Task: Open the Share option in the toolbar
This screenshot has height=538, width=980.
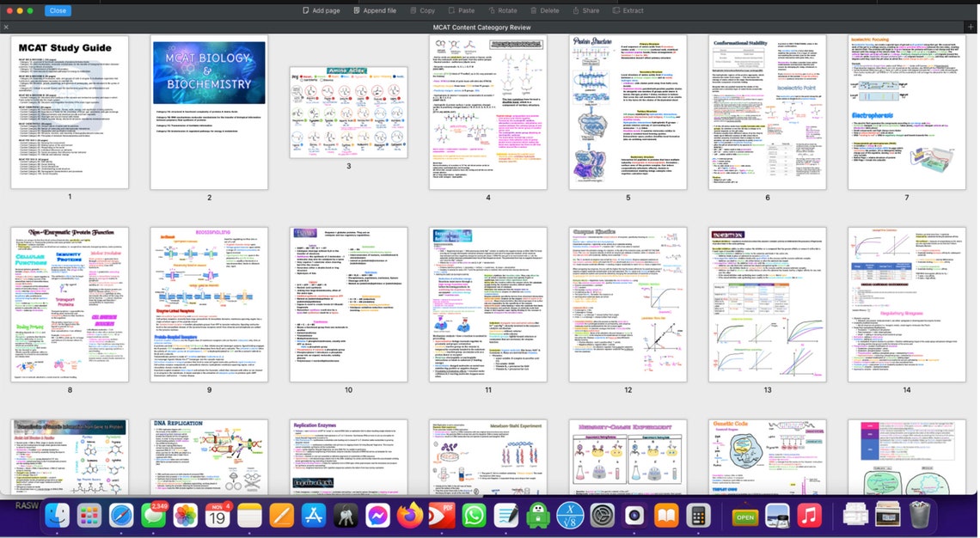Action: (585, 10)
